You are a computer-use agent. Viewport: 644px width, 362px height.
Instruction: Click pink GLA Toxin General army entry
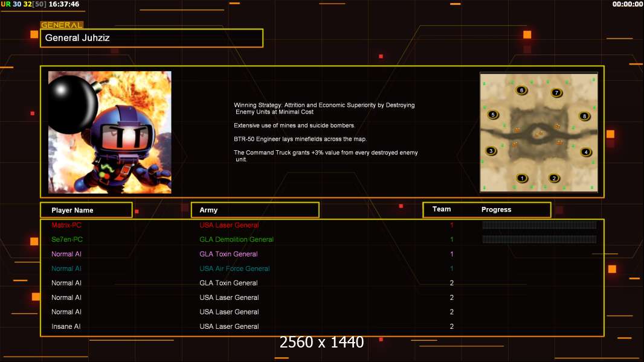[228, 254]
